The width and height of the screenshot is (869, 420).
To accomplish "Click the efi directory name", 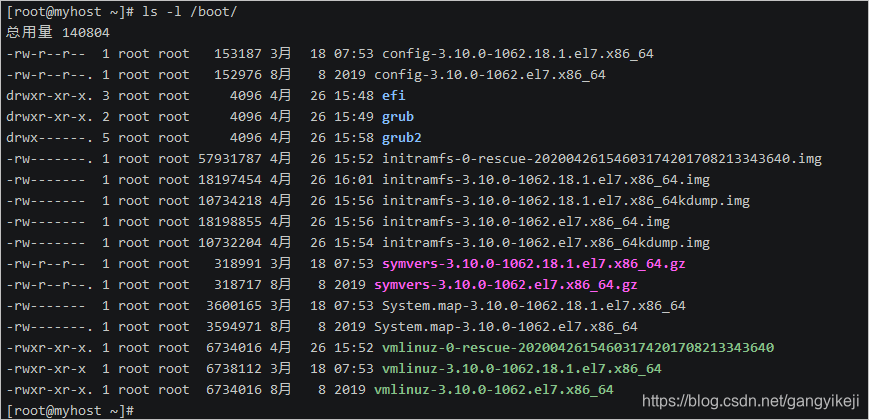I will [394, 96].
